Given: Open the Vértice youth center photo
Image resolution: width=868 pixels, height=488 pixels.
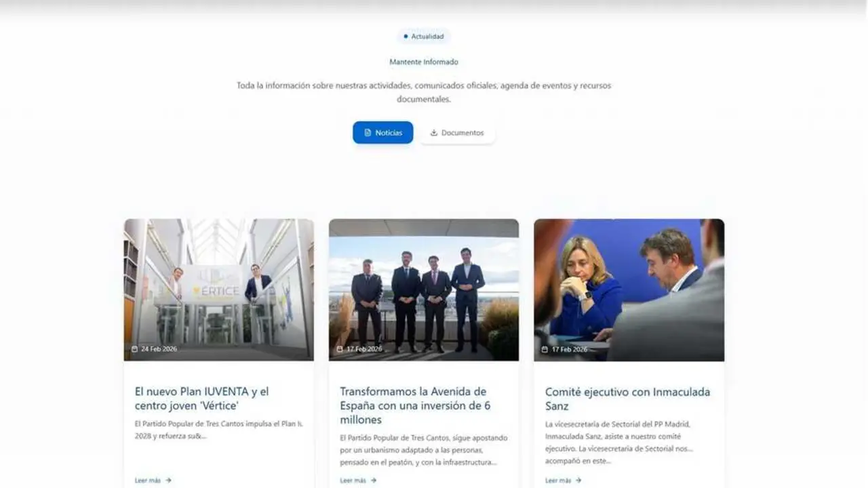Looking at the screenshot, I should tap(219, 289).
